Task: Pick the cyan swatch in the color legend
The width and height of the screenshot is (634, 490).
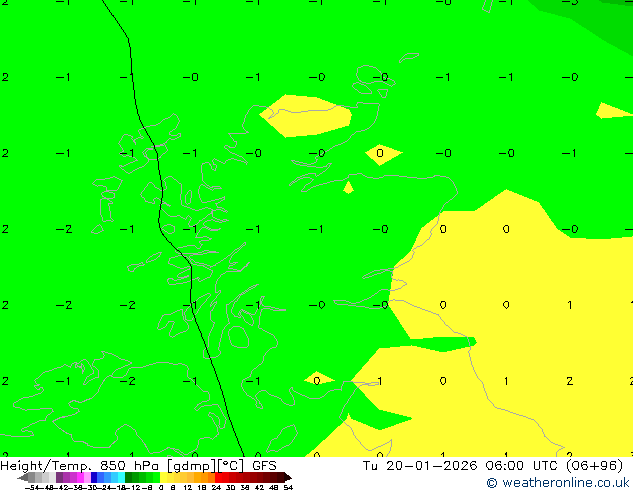Action: click(121, 477)
